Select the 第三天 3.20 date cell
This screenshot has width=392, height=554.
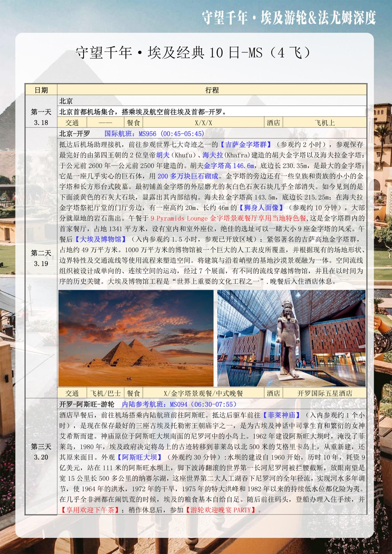click(x=41, y=452)
